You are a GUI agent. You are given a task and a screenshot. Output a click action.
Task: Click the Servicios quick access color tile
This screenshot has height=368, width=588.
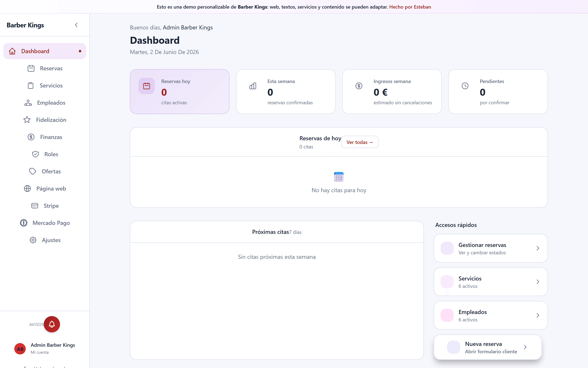tap(447, 282)
